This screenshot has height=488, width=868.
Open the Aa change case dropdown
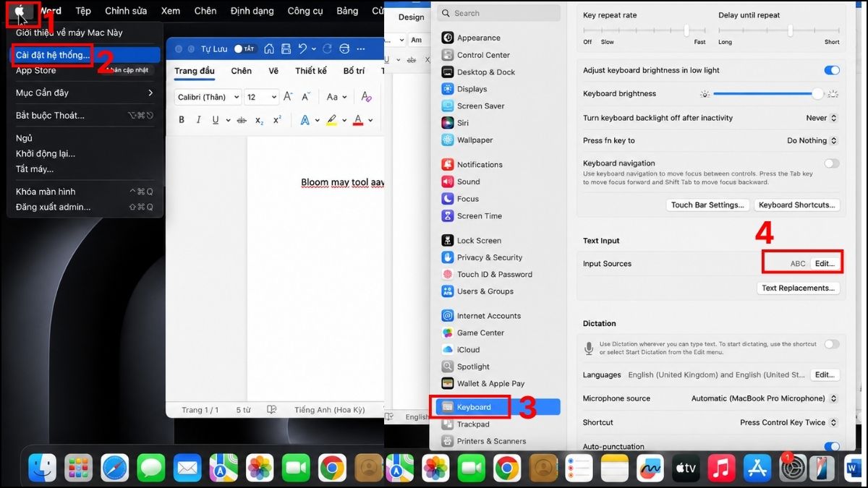tap(337, 97)
